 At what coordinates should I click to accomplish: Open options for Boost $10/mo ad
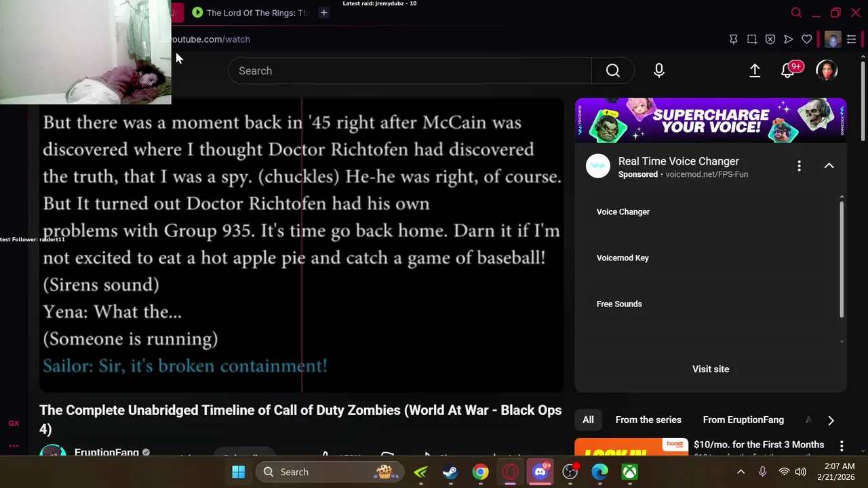point(842,446)
